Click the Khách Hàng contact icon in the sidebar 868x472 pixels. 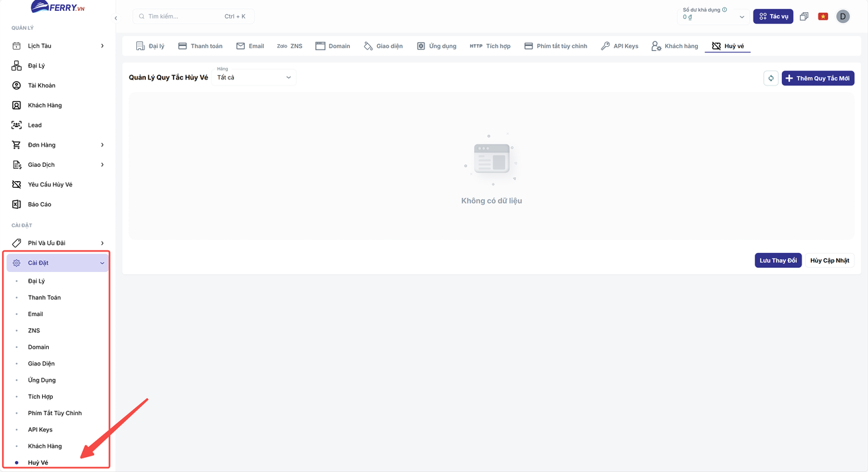tap(17, 105)
